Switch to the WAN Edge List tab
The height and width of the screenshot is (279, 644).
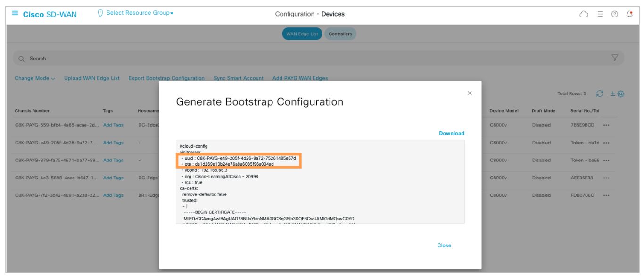point(302,34)
